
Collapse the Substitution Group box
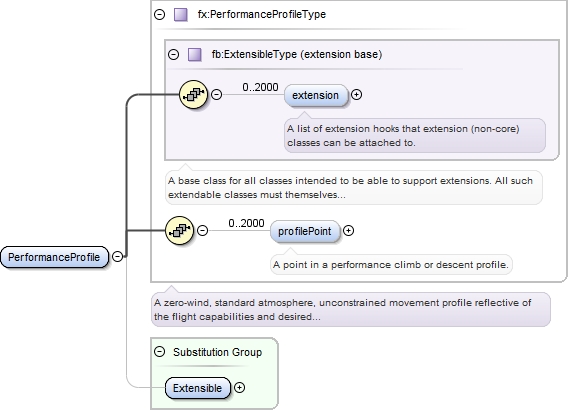click(x=160, y=352)
